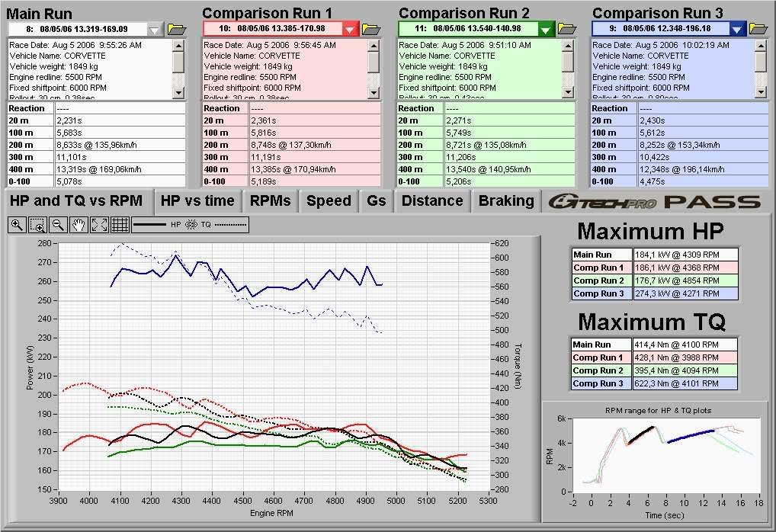Expand the red Comparison Run 1 dropdown
Screen dimensions: 776x532
tap(350, 29)
